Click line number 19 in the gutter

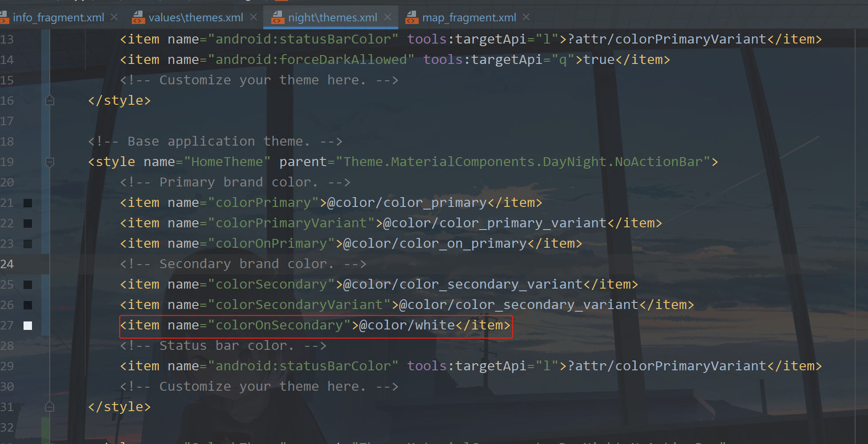point(7,162)
